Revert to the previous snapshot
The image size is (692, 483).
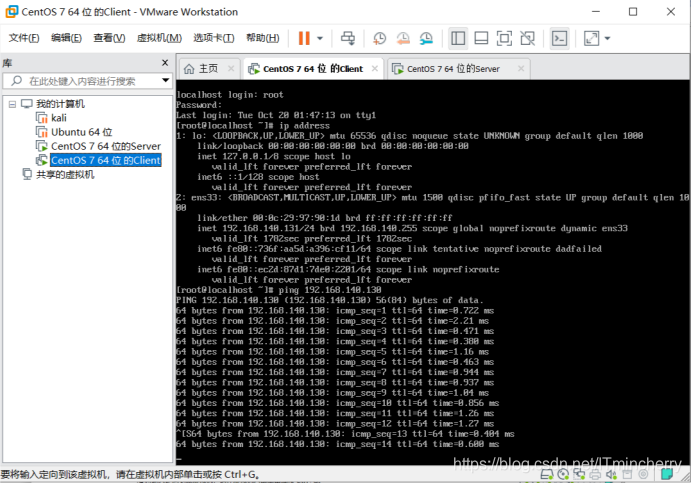coord(402,38)
